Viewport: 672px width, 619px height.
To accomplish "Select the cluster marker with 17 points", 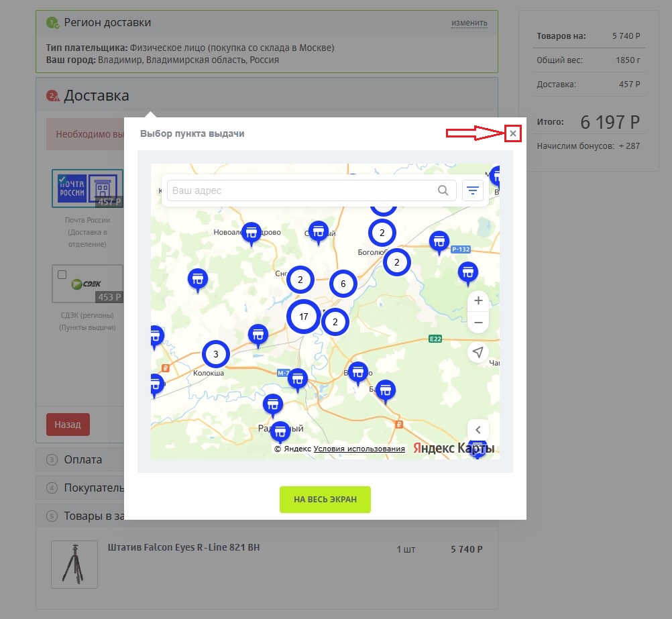I will (x=303, y=317).
